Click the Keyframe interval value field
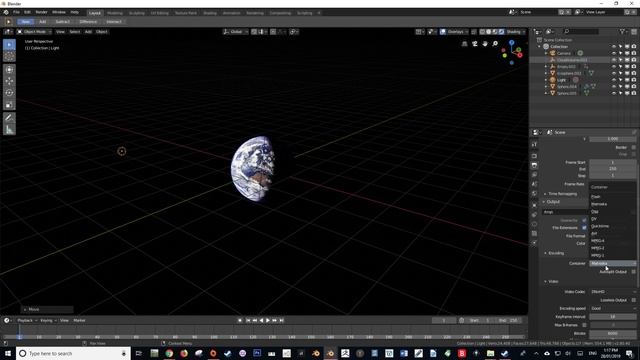The width and height of the screenshot is (640, 360). (x=613, y=317)
